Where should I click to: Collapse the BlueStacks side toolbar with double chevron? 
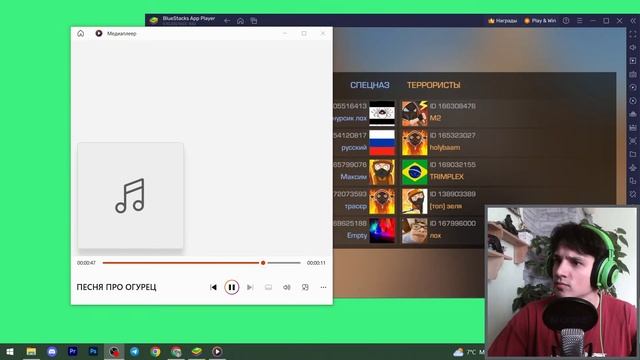[633, 20]
